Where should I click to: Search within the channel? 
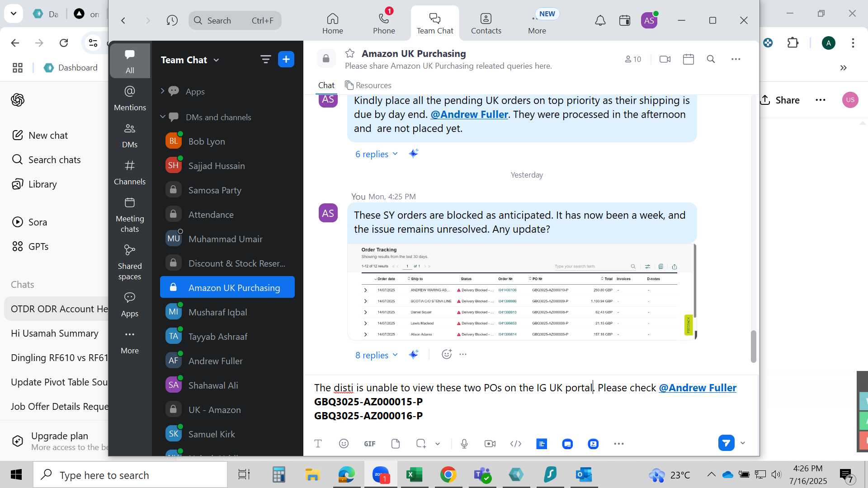(711, 59)
